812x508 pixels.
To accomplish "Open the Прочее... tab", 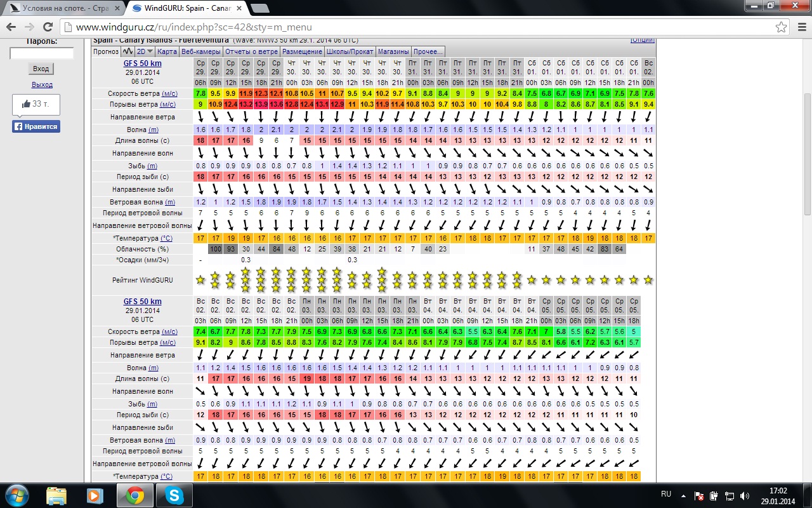I will (x=428, y=51).
